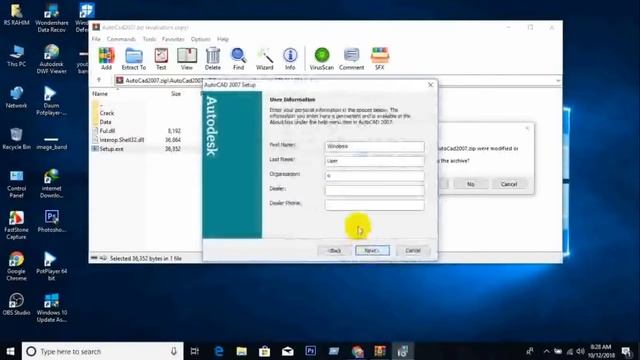Screen dimensions: 640x360
Task: Click the SFX toolbar icon
Action: [x=380, y=59]
